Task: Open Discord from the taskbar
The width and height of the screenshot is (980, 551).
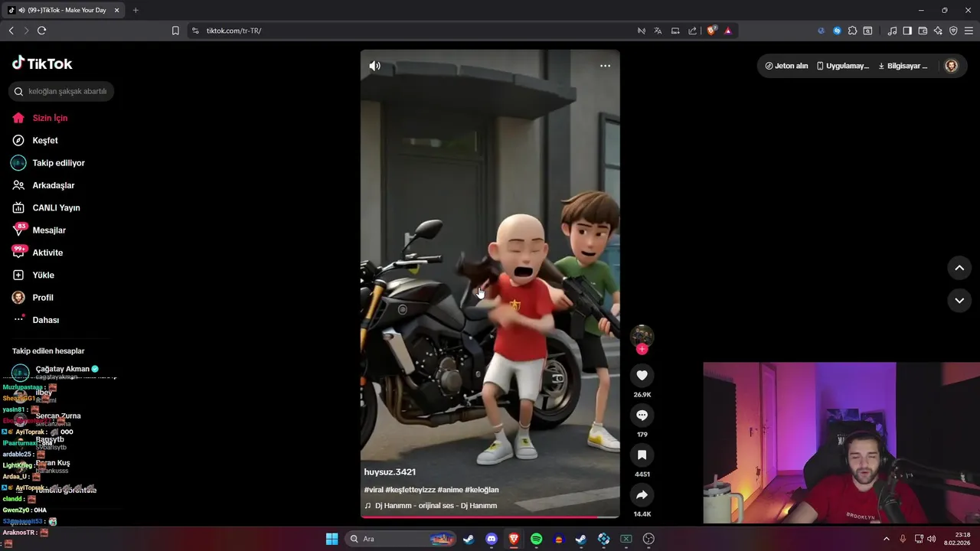Action: (x=492, y=539)
